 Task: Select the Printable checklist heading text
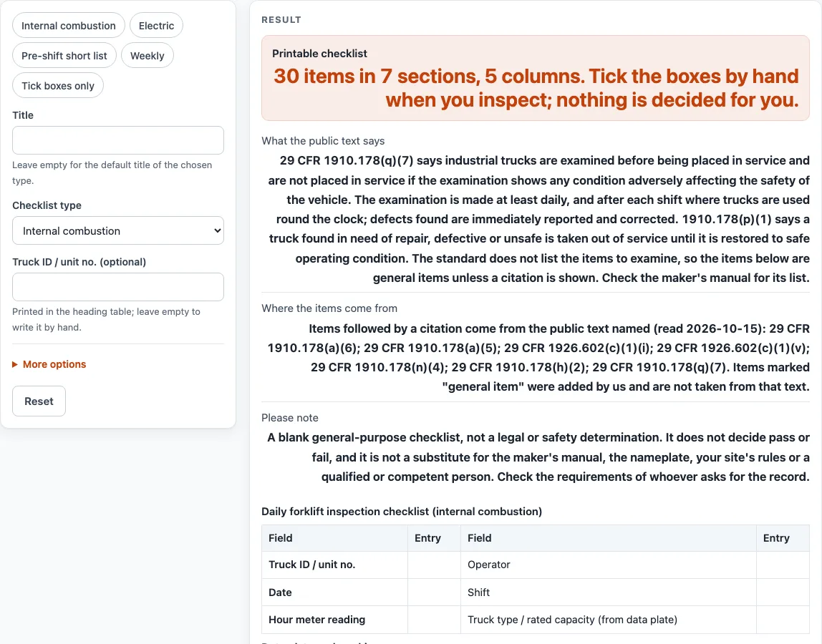(319, 54)
